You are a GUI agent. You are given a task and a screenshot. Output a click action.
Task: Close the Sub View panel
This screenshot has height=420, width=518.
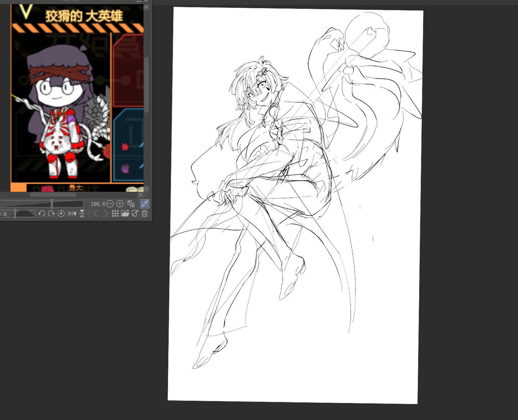click(x=147, y=2)
